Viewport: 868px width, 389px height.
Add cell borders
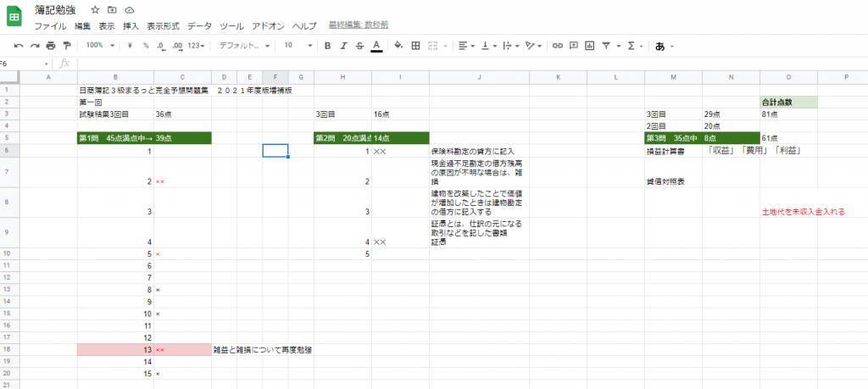point(415,46)
